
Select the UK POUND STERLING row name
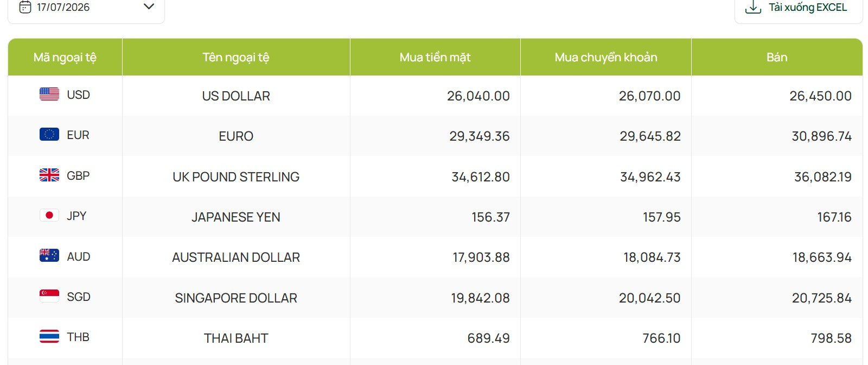pyautogui.click(x=236, y=177)
